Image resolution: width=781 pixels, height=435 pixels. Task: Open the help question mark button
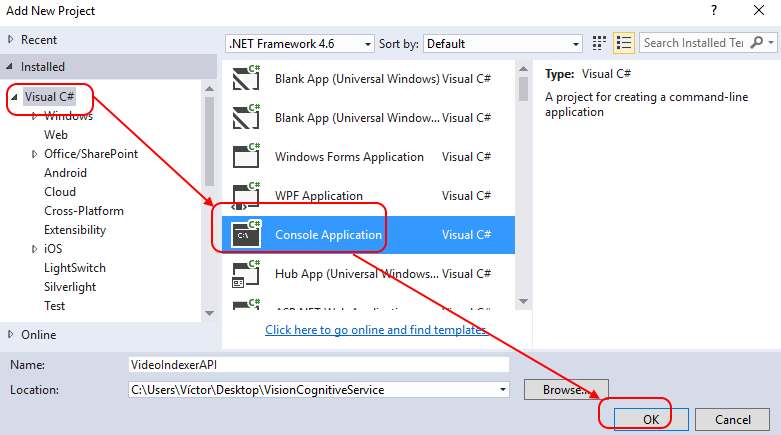tap(714, 10)
